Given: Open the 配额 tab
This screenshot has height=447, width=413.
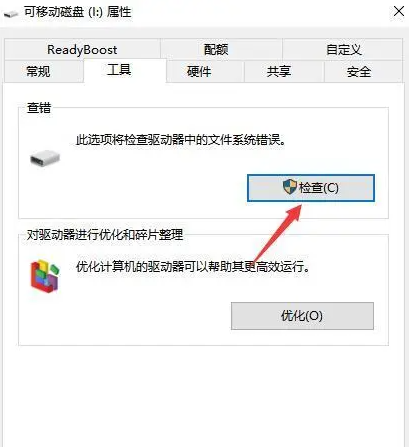Looking at the screenshot, I should 216,50.
